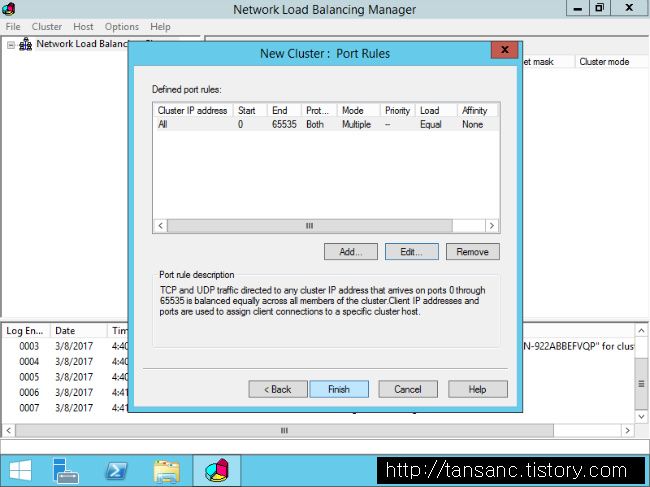
Task: Click the End column header
Action: 284,110
